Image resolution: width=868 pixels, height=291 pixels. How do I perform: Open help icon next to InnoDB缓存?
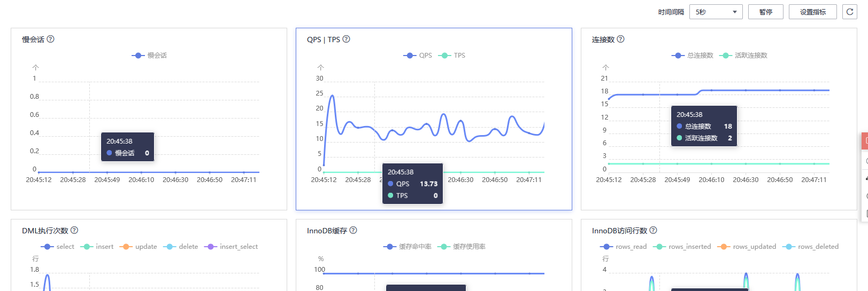(x=353, y=230)
